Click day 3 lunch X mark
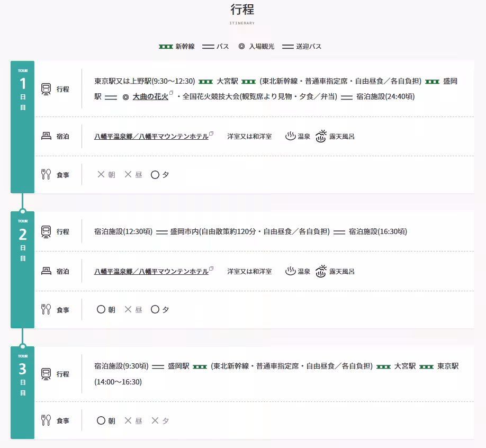 (128, 420)
